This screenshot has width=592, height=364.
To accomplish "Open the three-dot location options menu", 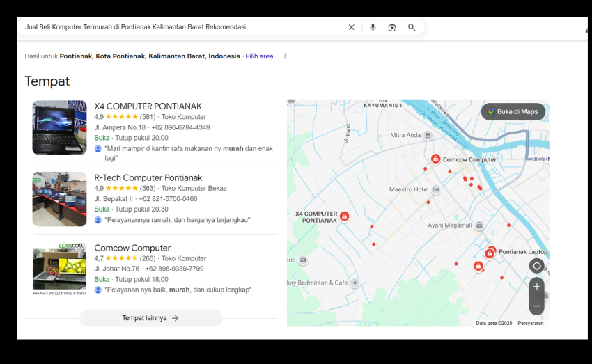I will point(285,56).
